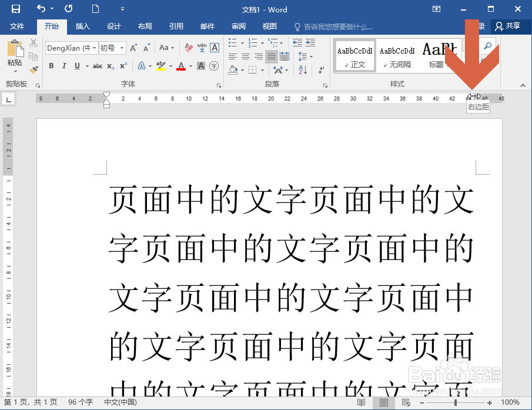Apply yellow text highlight color
Image resolution: width=532 pixels, height=410 pixels.
point(161,66)
